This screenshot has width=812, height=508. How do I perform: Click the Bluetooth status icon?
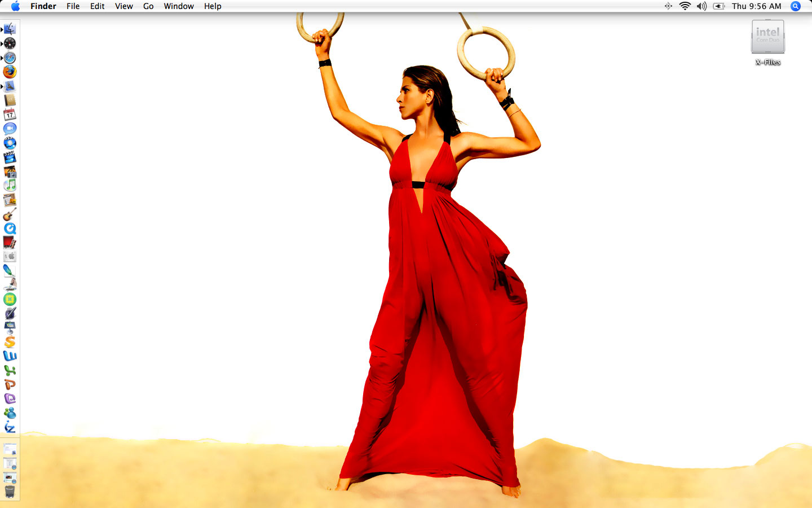[x=668, y=6]
